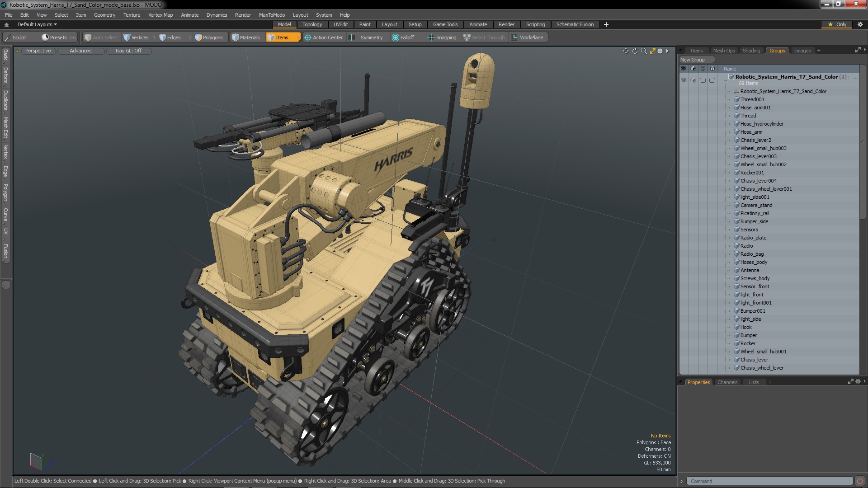This screenshot has width=868, height=488.
Task: Click the Groups panel right arrow menu
Action: pos(864,50)
